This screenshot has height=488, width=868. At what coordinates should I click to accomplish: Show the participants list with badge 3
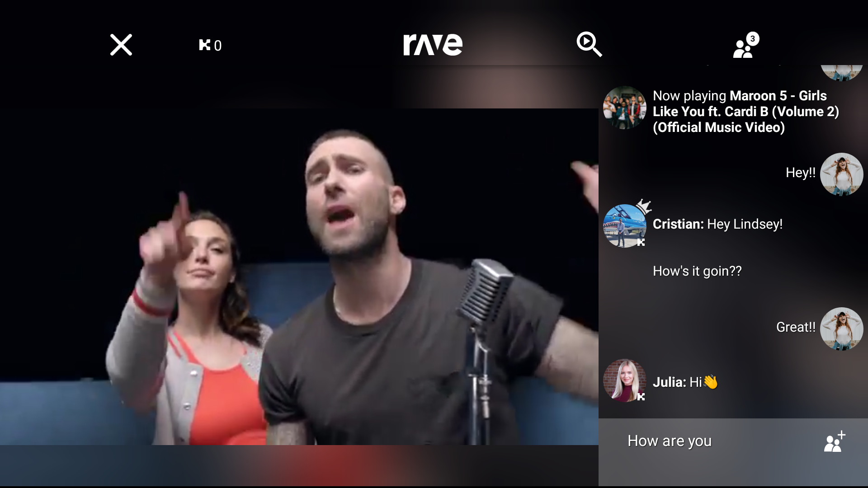[x=745, y=45]
